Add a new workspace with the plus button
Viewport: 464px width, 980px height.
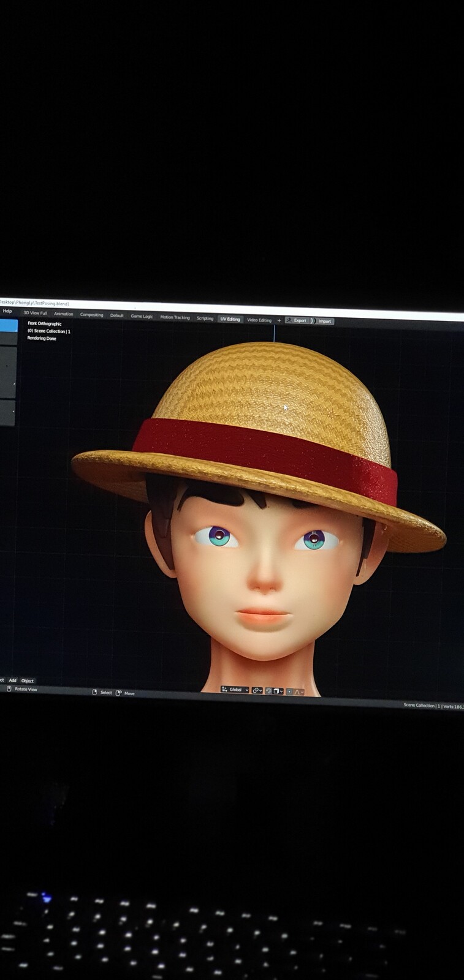[x=279, y=320]
